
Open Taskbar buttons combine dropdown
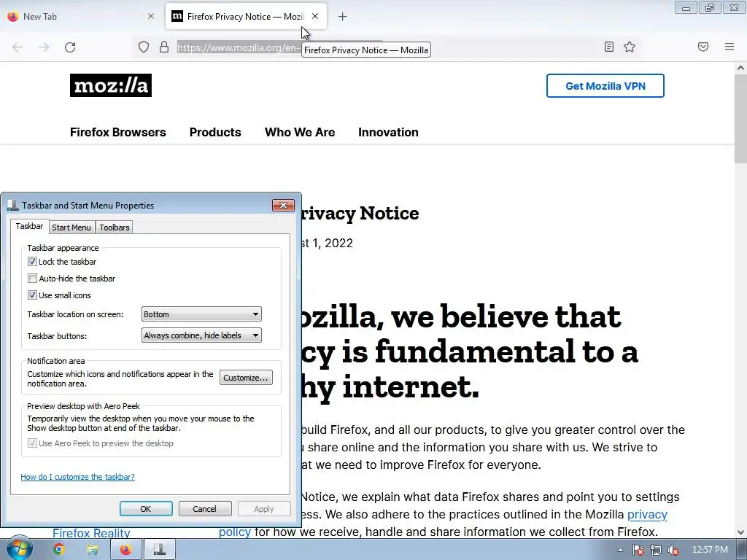pos(201,335)
